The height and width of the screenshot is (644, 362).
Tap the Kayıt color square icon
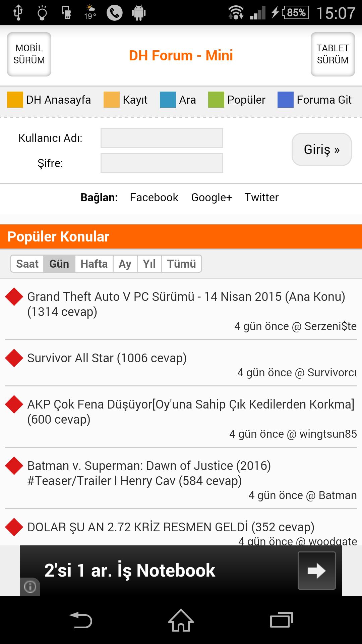click(x=112, y=100)
